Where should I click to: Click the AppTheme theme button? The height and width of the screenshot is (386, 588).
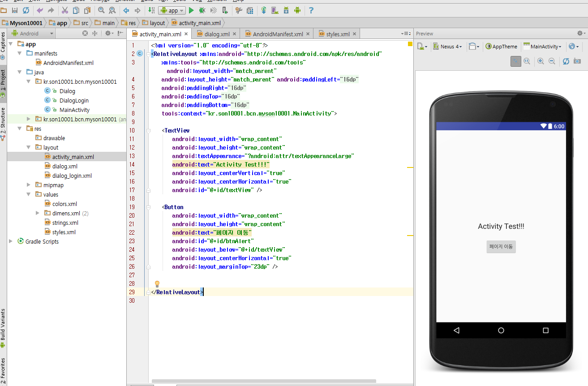tap(502, 47)
